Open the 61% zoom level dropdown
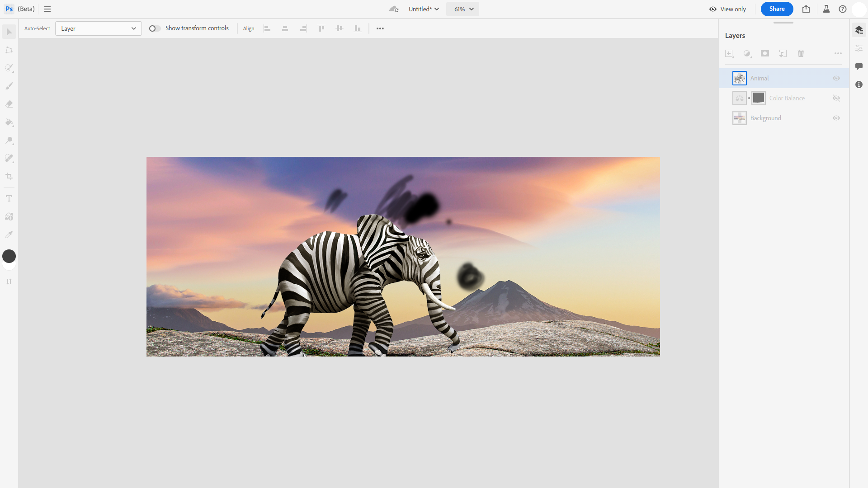868x488 pixels. click(462, 9)
